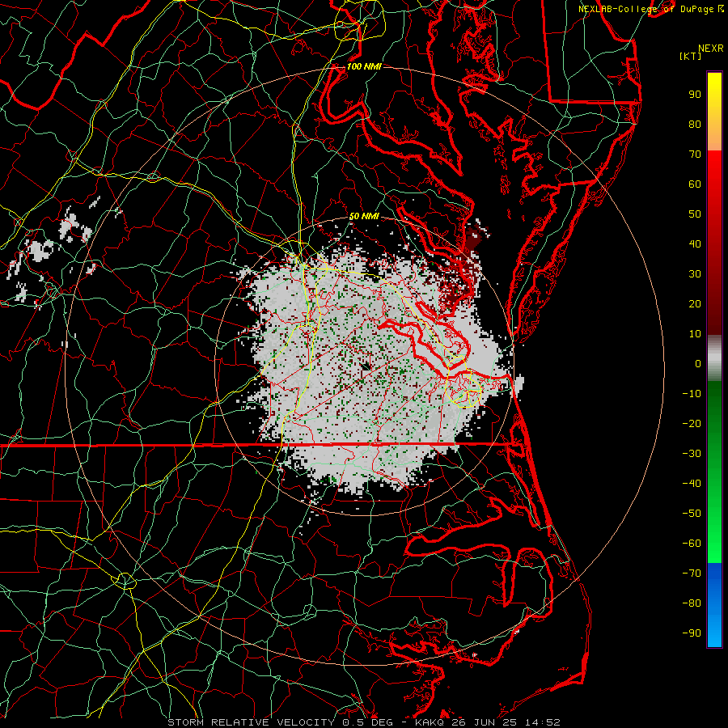Click the "14:52" time stamp
The height and width of the screenshot is (728, 728).
tap(543, 722)
